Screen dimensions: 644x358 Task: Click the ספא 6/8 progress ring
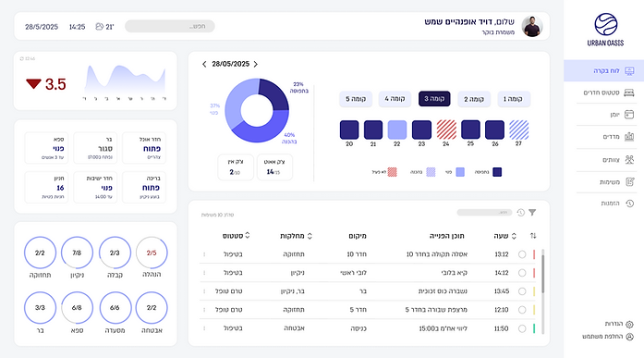[77, 307]
